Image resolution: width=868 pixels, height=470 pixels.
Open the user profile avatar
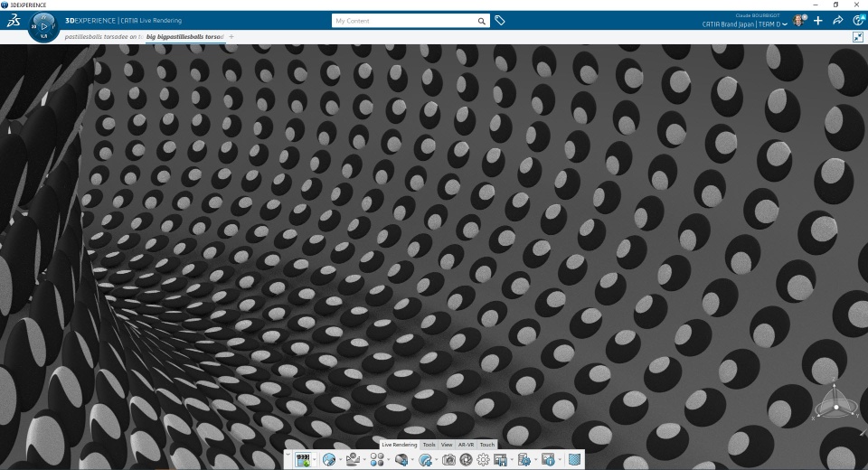(799, 21)
